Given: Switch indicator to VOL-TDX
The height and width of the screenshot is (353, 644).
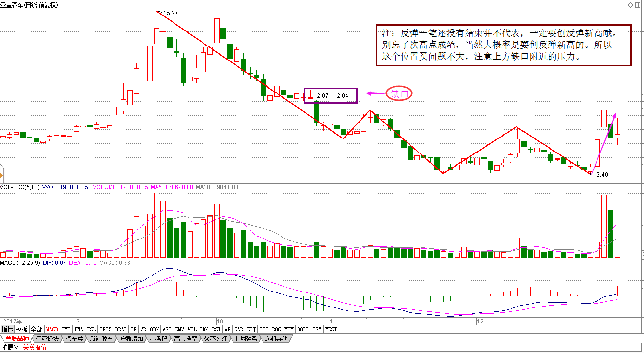Looking at the screenshot, I should tap(198, 329).
